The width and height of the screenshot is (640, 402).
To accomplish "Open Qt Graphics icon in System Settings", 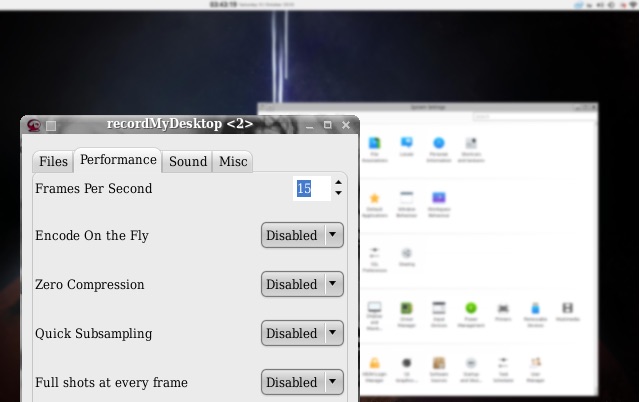I will (407, 370).
